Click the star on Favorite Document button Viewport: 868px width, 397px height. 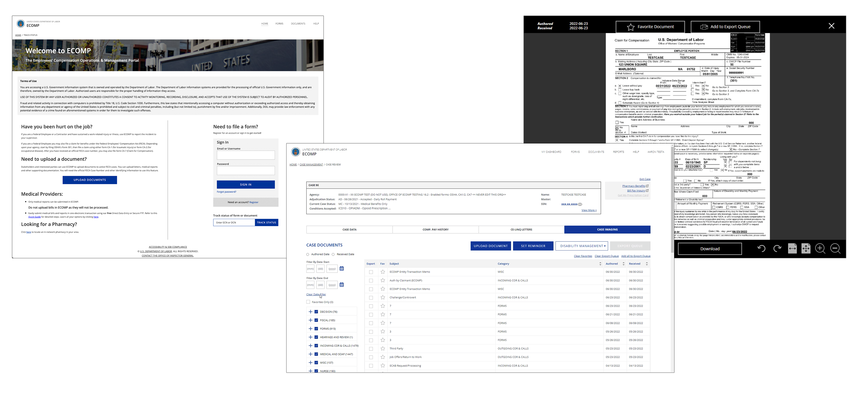630,27
